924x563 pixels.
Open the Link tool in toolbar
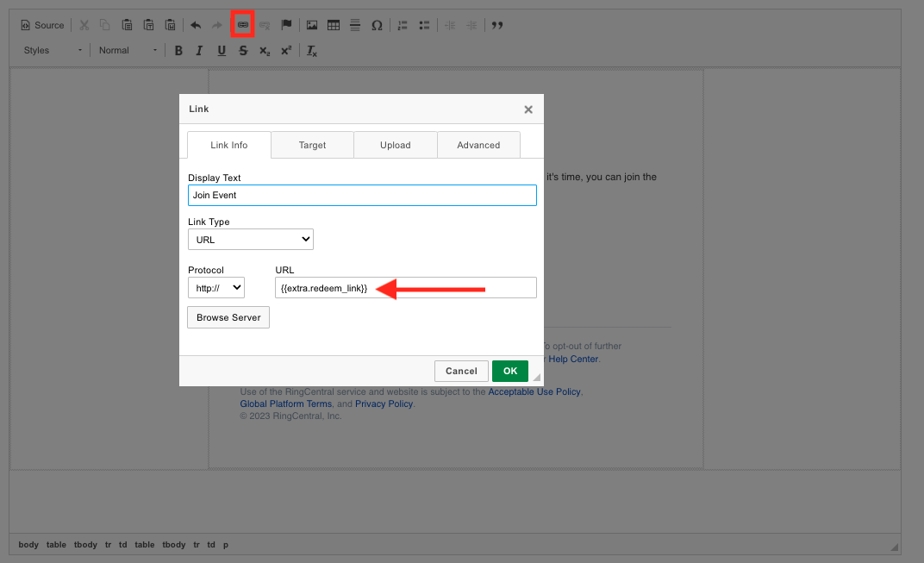coord(243,25)
